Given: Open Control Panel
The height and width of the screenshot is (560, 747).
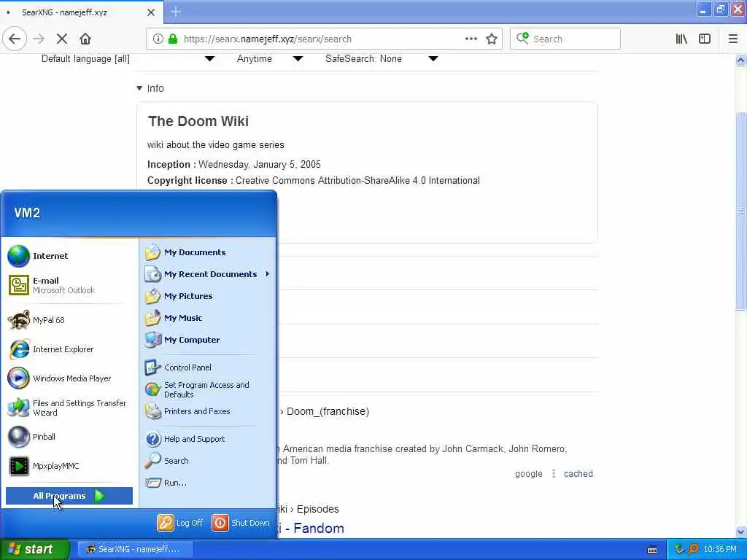Looking at the screenshot, I should pyautogui.click(x=208, y=367).
